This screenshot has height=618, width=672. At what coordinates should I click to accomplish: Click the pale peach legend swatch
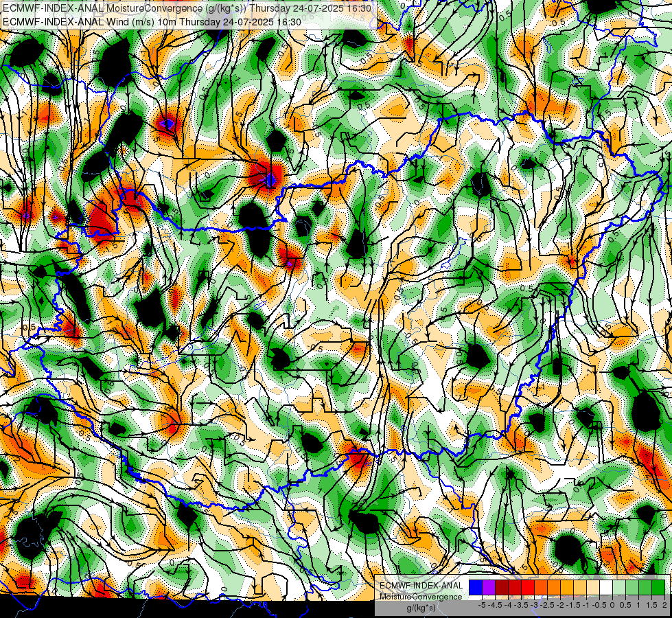click(593, 587)
